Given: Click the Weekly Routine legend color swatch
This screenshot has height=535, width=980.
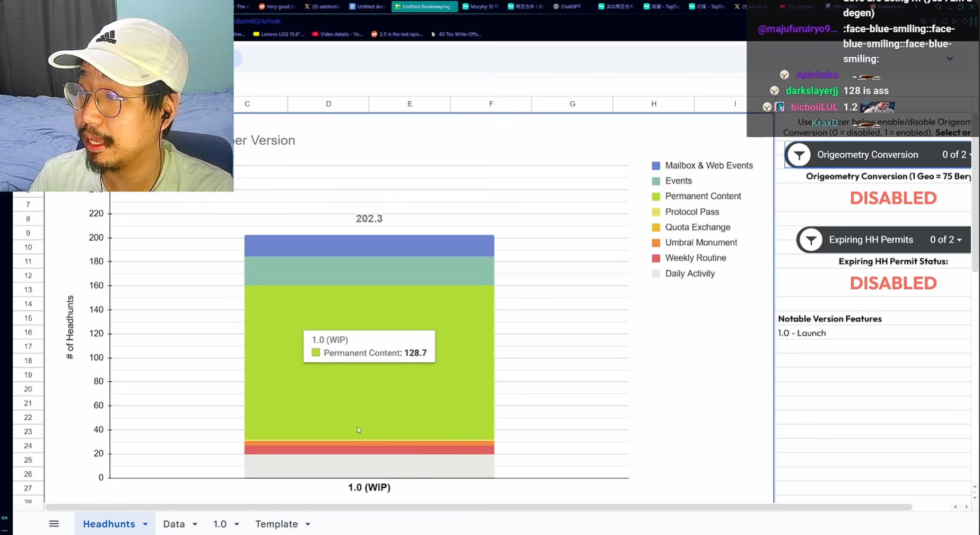Looking at the screenshot, I should (x=656, y=258).
